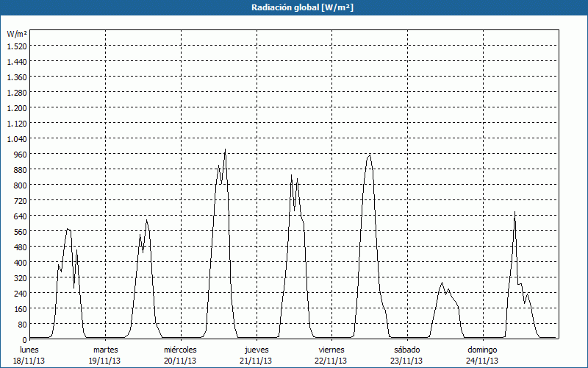This screenshot has height=368, width=588.
Task: Select the "lunes" day label
Action: pos(29,350)
